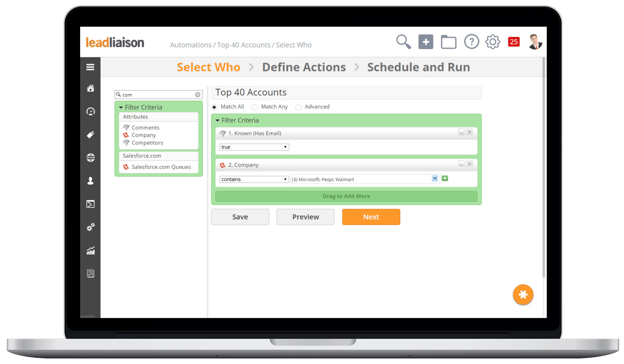View the 25 notifications badge

coord(514,42)
